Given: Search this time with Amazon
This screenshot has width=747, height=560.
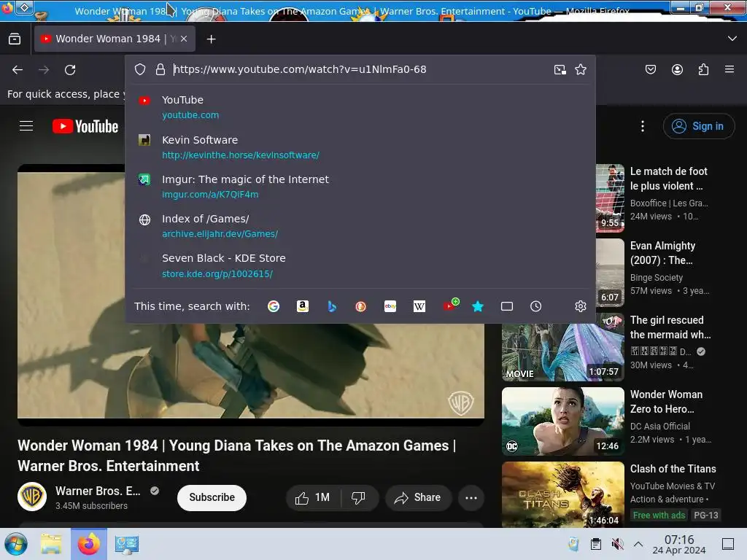Looking at the screenshot, I should (x=303, y=306).
